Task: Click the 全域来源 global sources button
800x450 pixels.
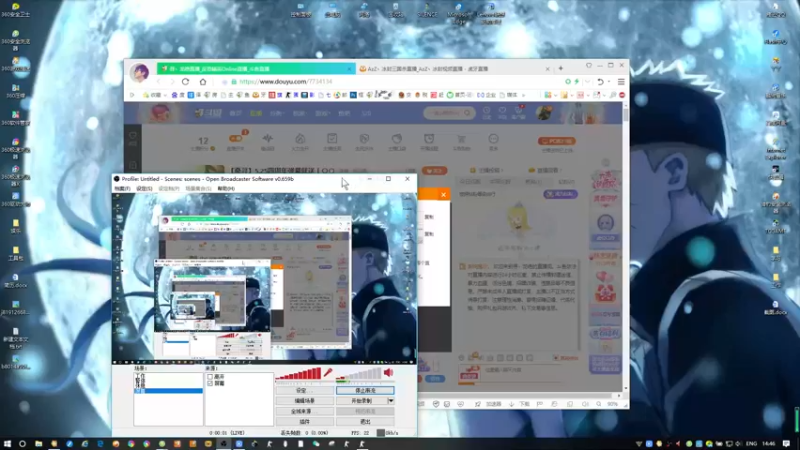Action: (305, 411)
